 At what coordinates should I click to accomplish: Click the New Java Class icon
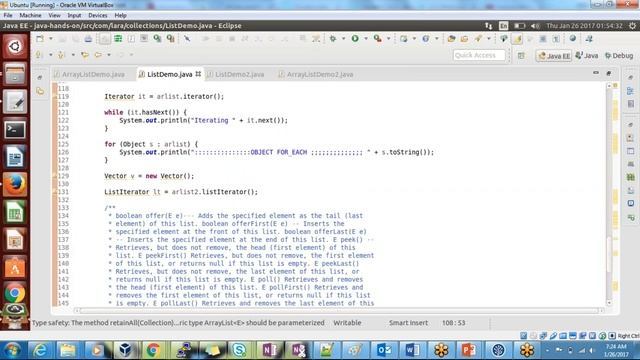[x=426, y=38]
